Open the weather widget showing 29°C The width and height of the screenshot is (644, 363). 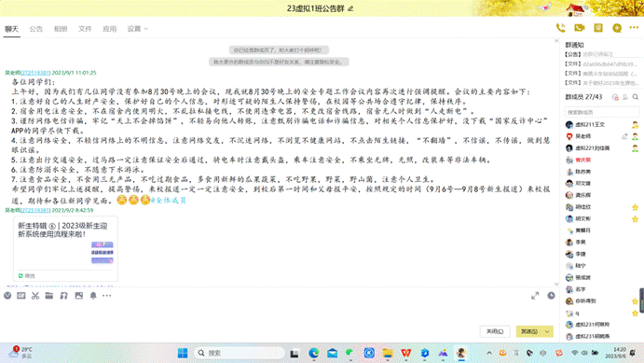pyautogui.click(x=21, y=353)
